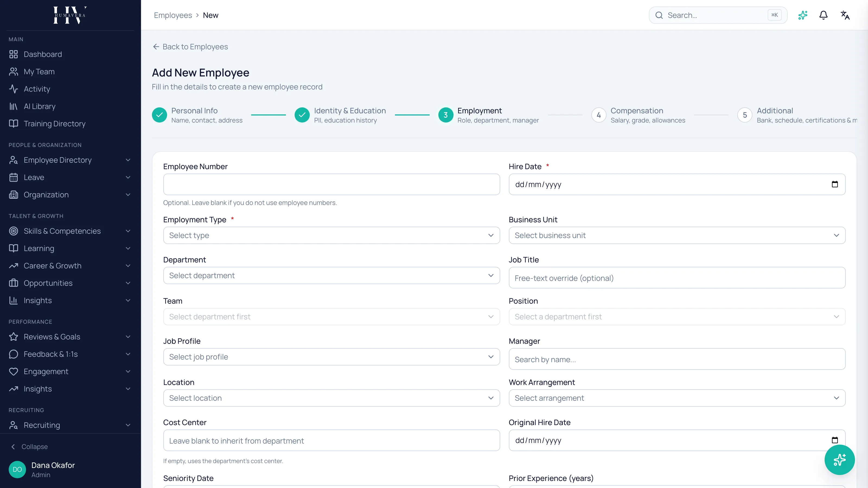Click the Reviews & Goals star icon
Screen dimensions: 868x488
(x=14, y=337)
